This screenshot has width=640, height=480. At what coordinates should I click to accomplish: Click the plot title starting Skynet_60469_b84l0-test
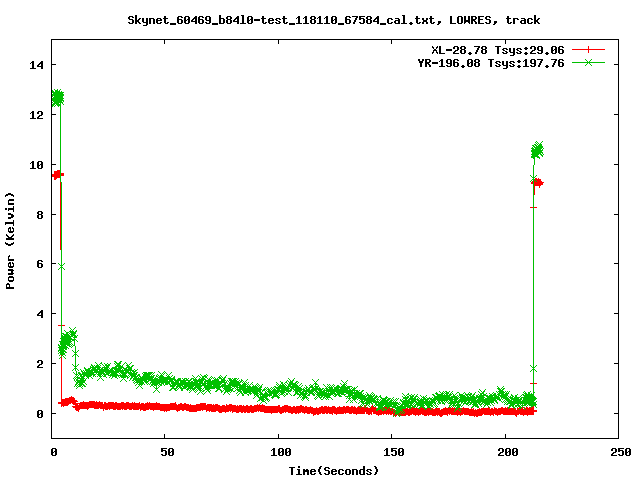(x=333, y=20)
